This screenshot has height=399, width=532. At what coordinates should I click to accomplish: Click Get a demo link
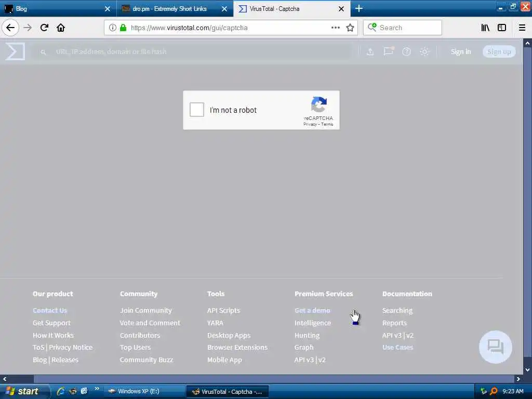312,310
